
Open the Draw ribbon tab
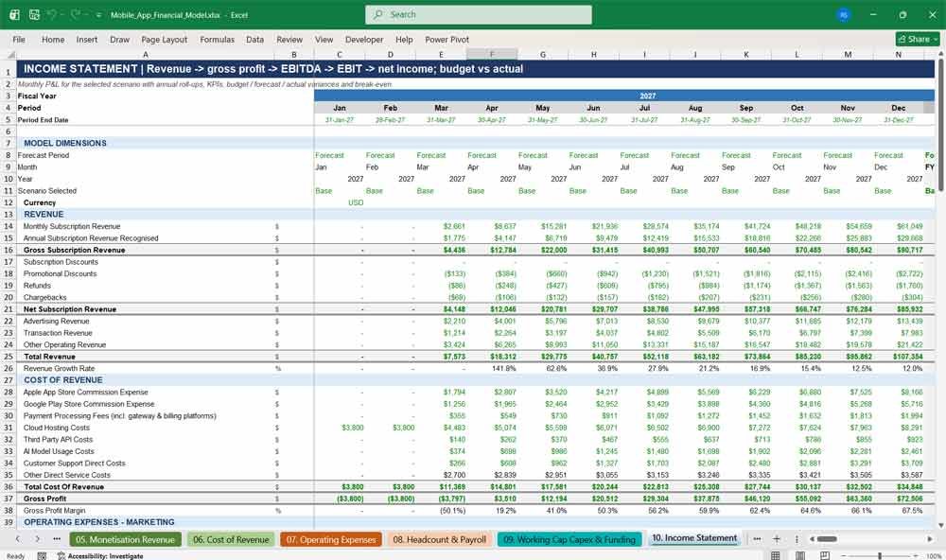(119, 39)
